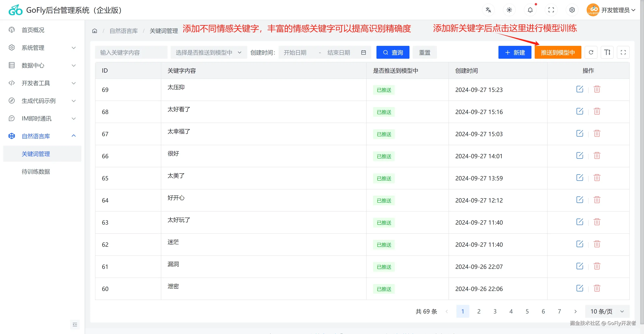644x334 pixels.
Task: Go to page 3 in pagination
Action: (495, 311)
